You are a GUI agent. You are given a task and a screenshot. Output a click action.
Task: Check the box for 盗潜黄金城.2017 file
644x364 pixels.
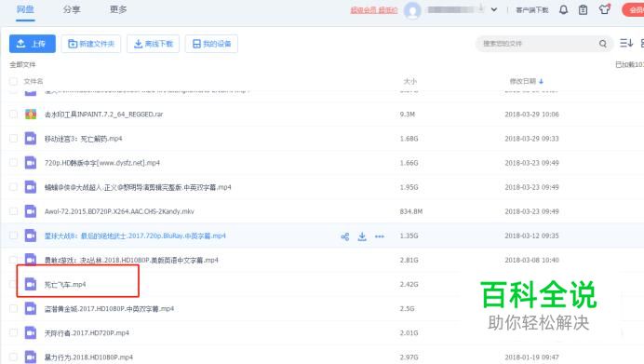tap(13, 308)
